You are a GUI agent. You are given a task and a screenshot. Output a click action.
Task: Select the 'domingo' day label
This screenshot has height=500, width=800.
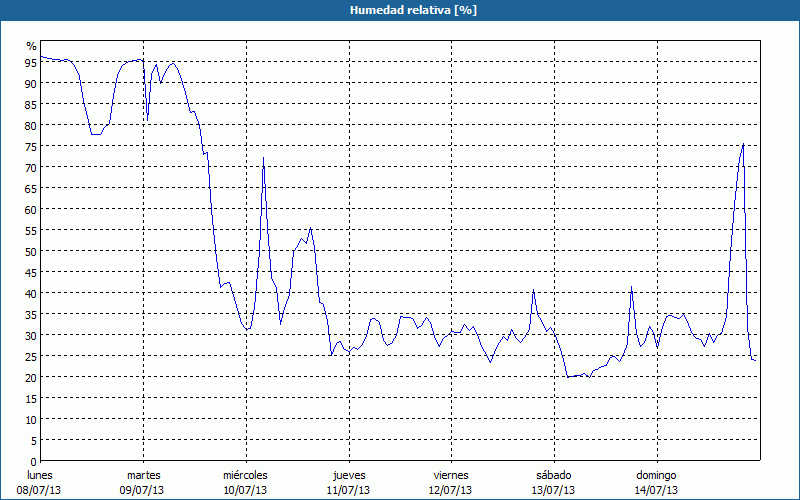(x=656, y=476)
